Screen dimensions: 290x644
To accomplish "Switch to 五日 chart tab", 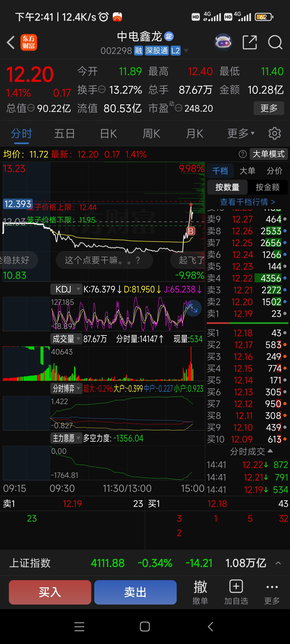I will tap(64, 133).
